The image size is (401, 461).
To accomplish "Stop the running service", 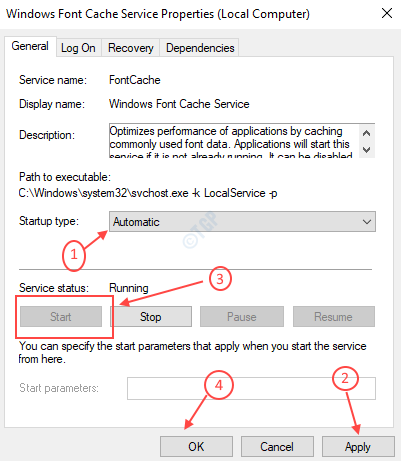I will (x=151, y=317).
